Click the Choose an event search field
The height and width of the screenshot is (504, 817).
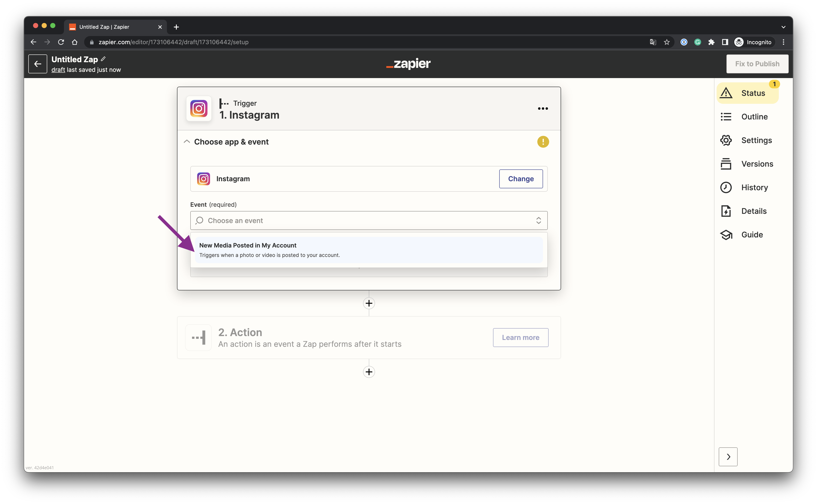tap(369, 221)
